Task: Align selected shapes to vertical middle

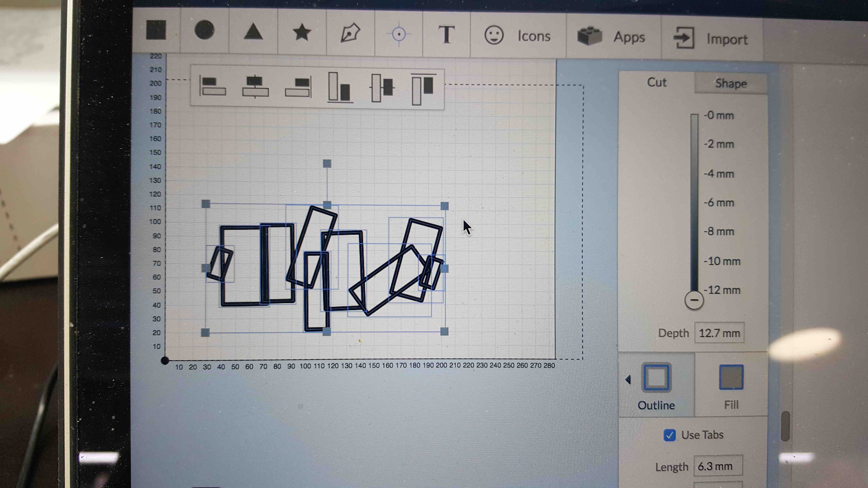Action: [382, 88]
